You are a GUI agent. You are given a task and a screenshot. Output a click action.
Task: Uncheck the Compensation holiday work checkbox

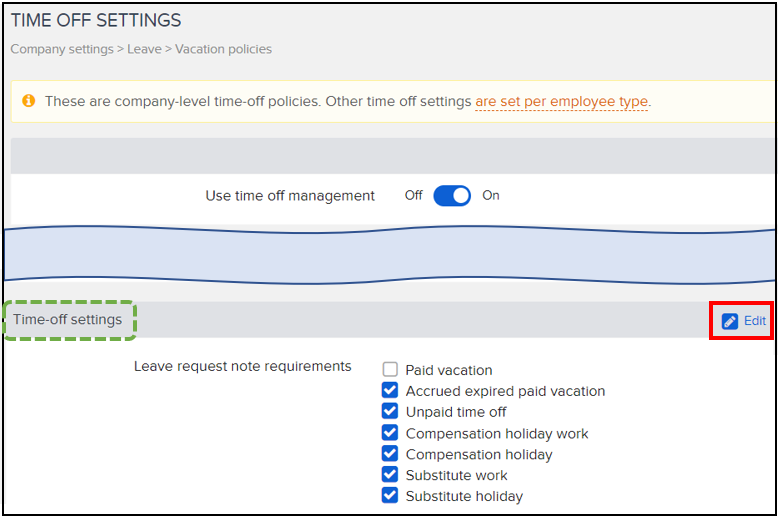[390, 433]
